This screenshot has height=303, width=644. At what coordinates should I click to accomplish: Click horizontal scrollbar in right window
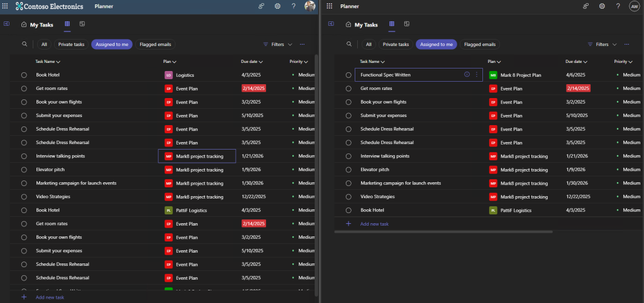pyautogui.click(x=443, y=232)
